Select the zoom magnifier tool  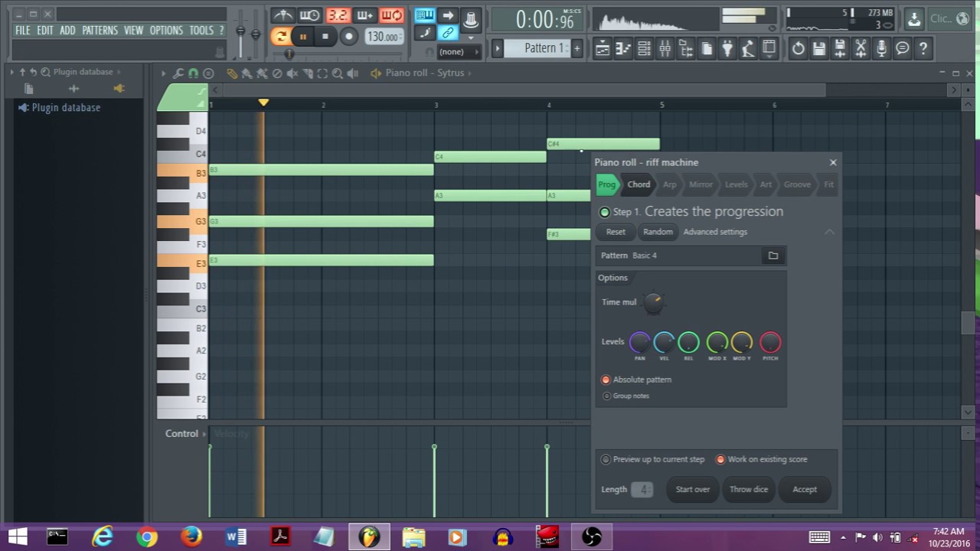coord(337,73)
